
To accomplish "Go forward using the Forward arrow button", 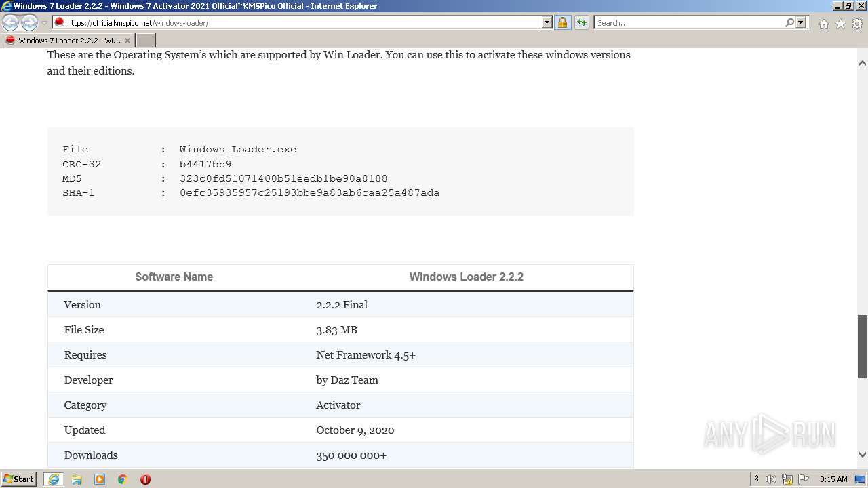I will (29, 23).
